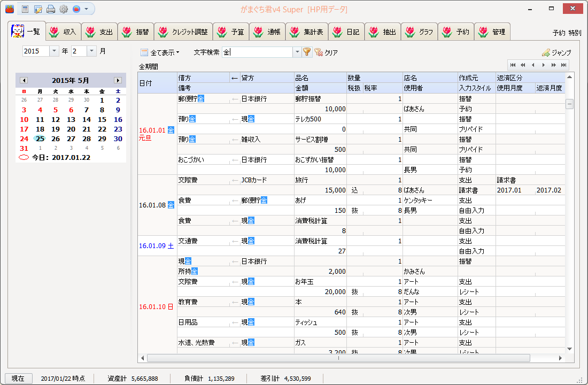
Task: Open the 予約 tab with tulip icon
Action: (456, 32)
